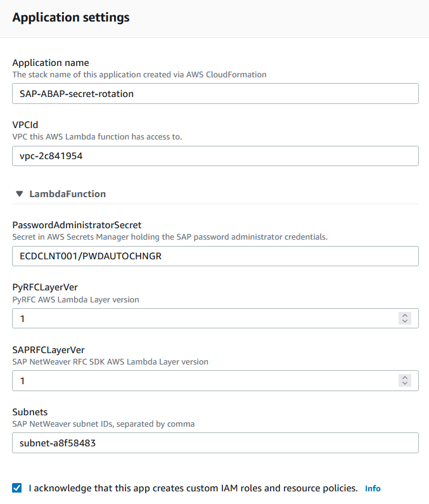The image size is (429, 504).
Task: Collapse the LambdaFunction section triangle
Action: click(20, 194)
